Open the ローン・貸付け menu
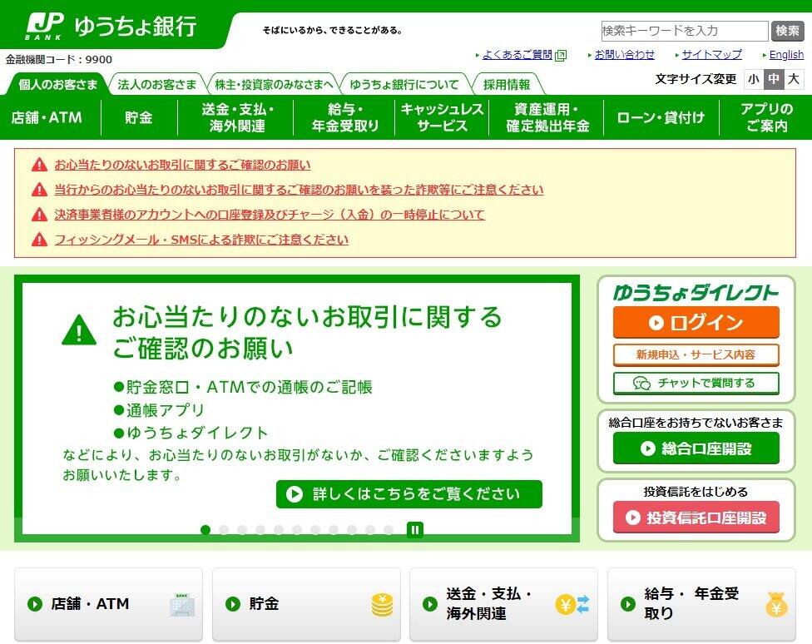This screenshot has height=644, width=812. click(x=661, y=116)
